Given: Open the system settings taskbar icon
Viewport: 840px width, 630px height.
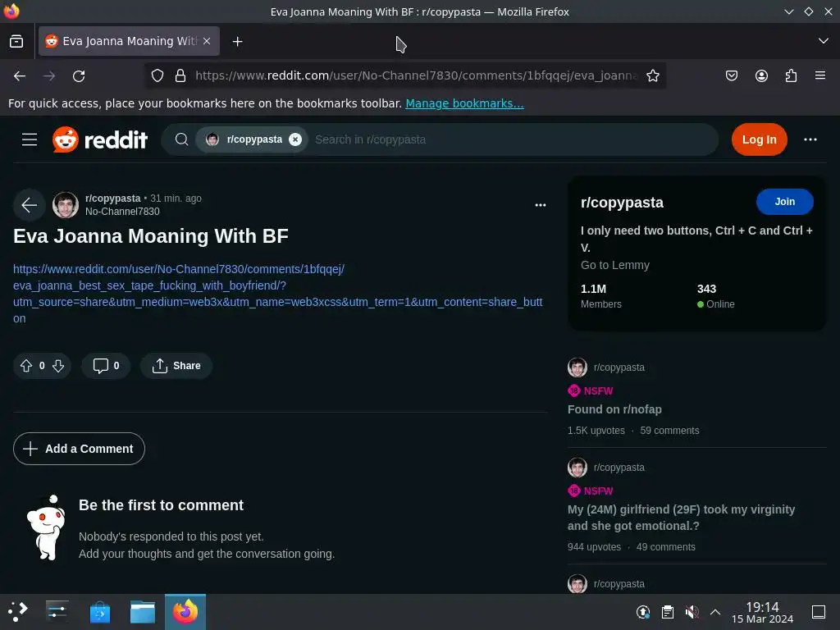Looking at the screenshot, I should (57, 612).
